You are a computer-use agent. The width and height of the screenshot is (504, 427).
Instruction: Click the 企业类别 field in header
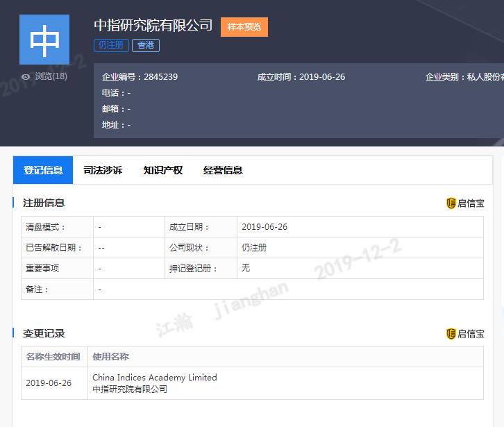[x=464, y=77]
